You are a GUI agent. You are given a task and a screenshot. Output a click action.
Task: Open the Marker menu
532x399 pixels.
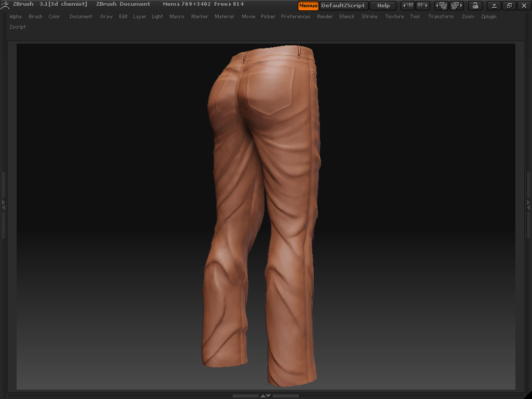coord(199,16)
